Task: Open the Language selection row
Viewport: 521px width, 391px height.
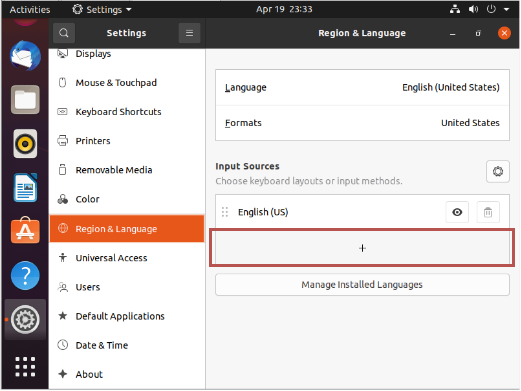Action: pyautogui.click(x=362, y=88)
